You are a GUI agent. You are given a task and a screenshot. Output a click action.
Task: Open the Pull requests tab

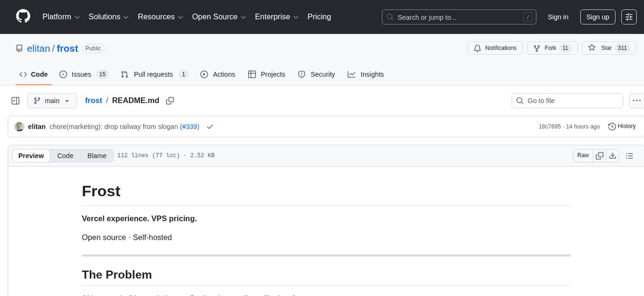tap(154, 74)
